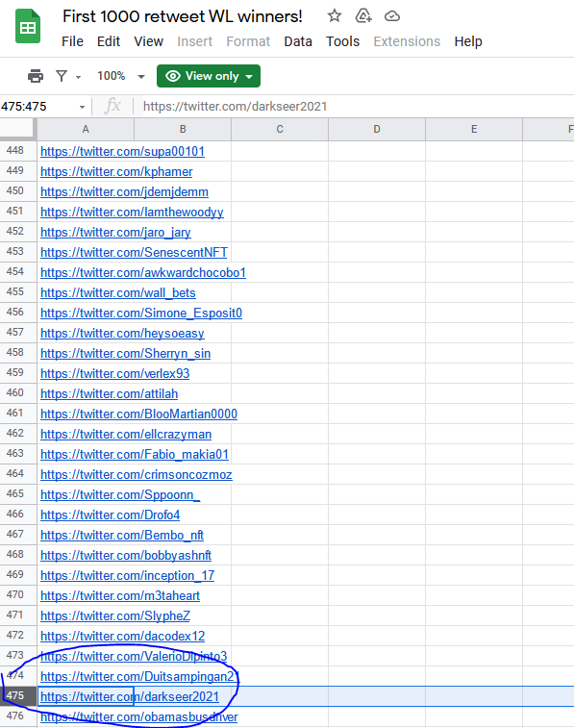
Task: Open the wall_bets Twitter link
Action: pos(118,293)
